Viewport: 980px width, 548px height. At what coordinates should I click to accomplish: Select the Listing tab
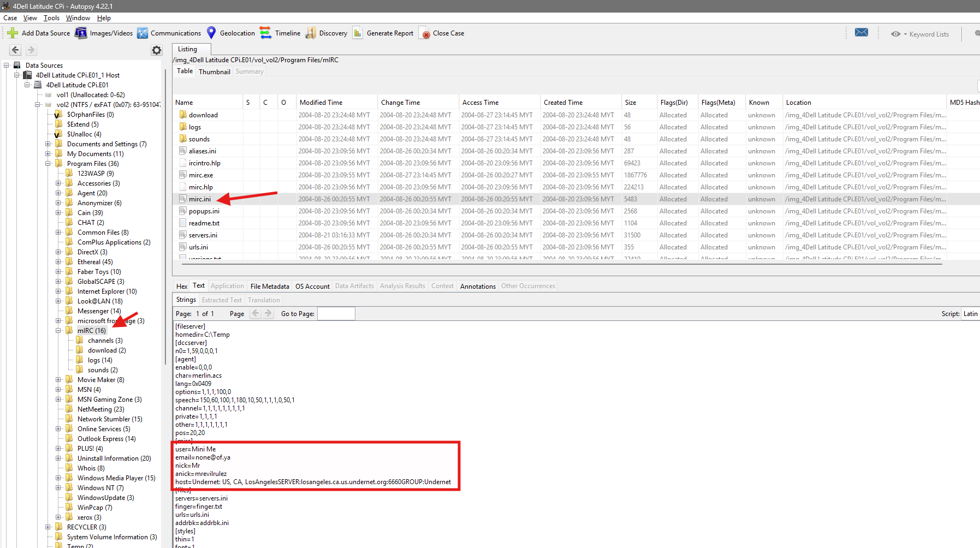coord(191,49)
